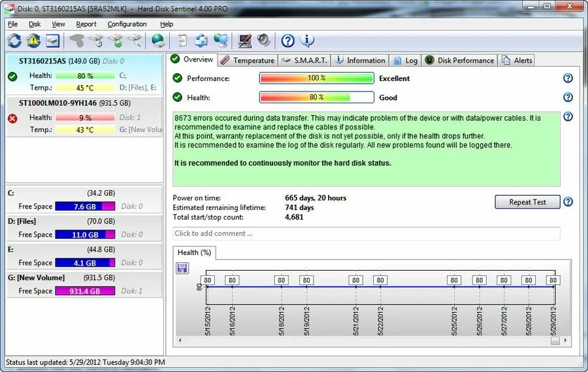588x372 pixels.
Task: Click the 80 % health bar of Disk 0
Action: click(x=85, y=76)
